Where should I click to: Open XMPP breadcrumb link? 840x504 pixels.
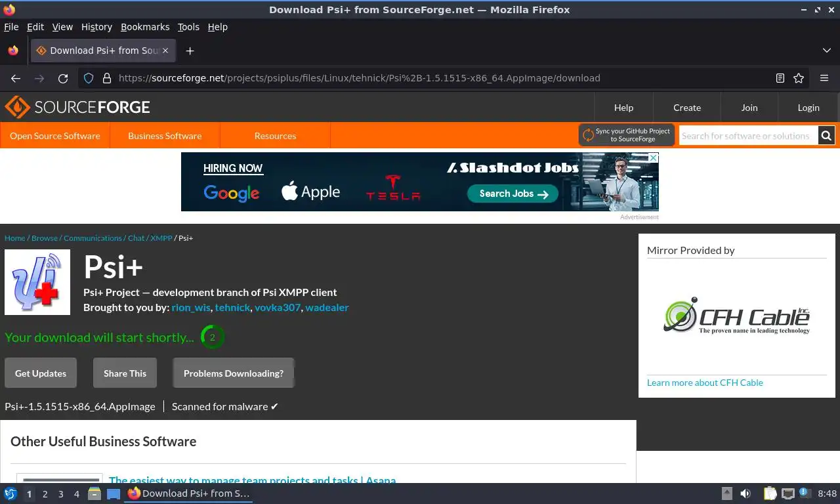tap(161, 238)
